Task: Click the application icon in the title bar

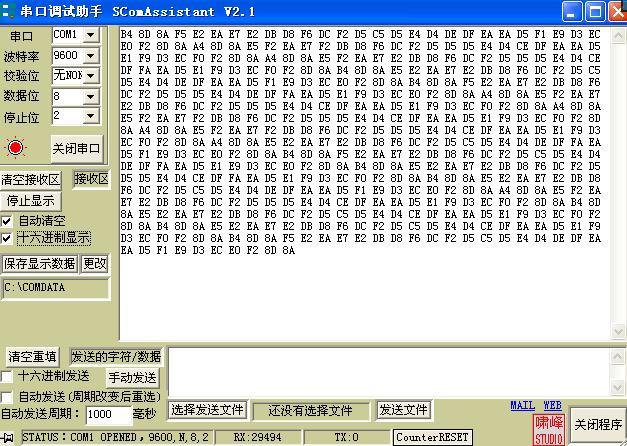Action: tap(7, 11)
